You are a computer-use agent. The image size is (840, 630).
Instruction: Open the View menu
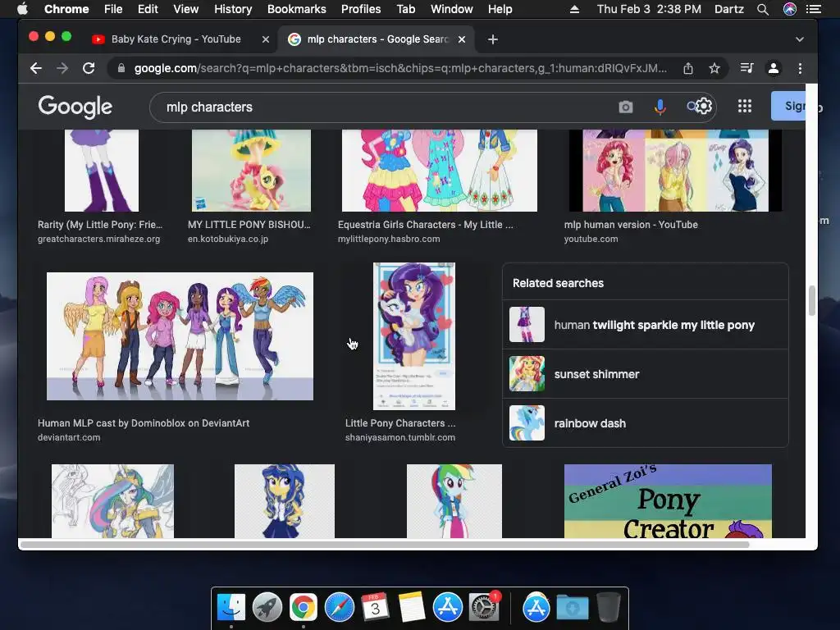coord(186,9)
